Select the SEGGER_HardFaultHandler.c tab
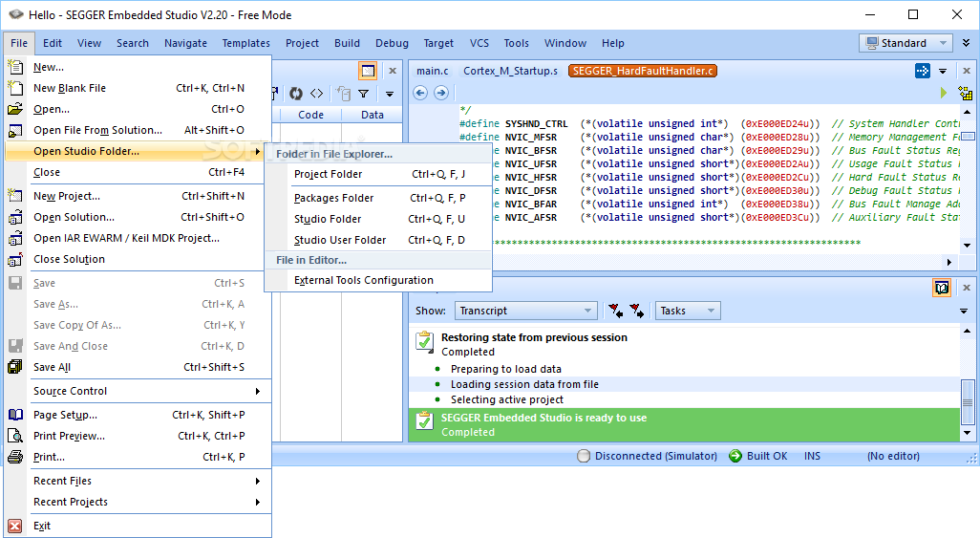The height and width of the screenshot is (538, 980). 643,71
